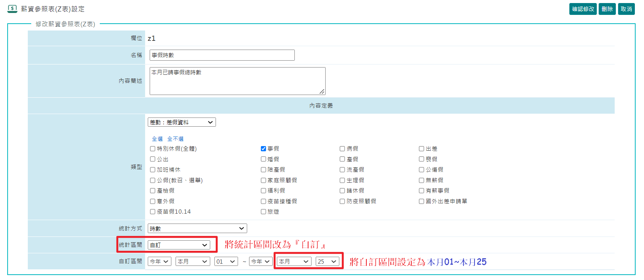Check the 公假(教召、選舉) checkbox
This screenshot has height=280, width=644.
(153, 180)
